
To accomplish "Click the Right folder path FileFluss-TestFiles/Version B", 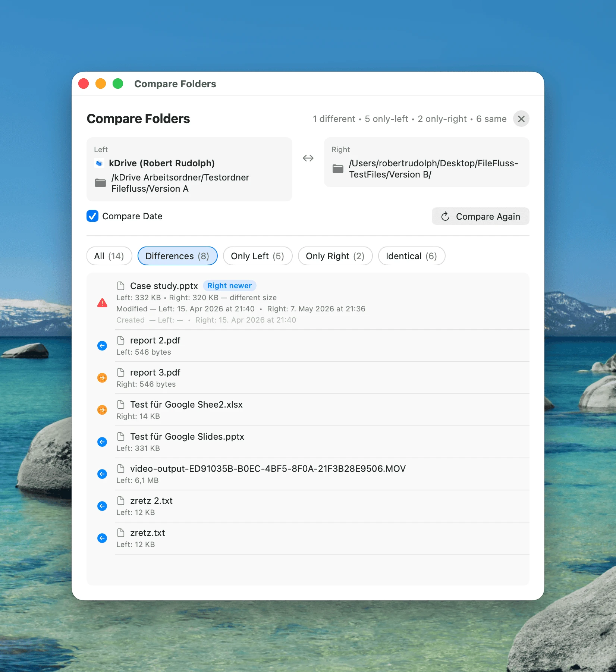I will (x=434, y=169).
